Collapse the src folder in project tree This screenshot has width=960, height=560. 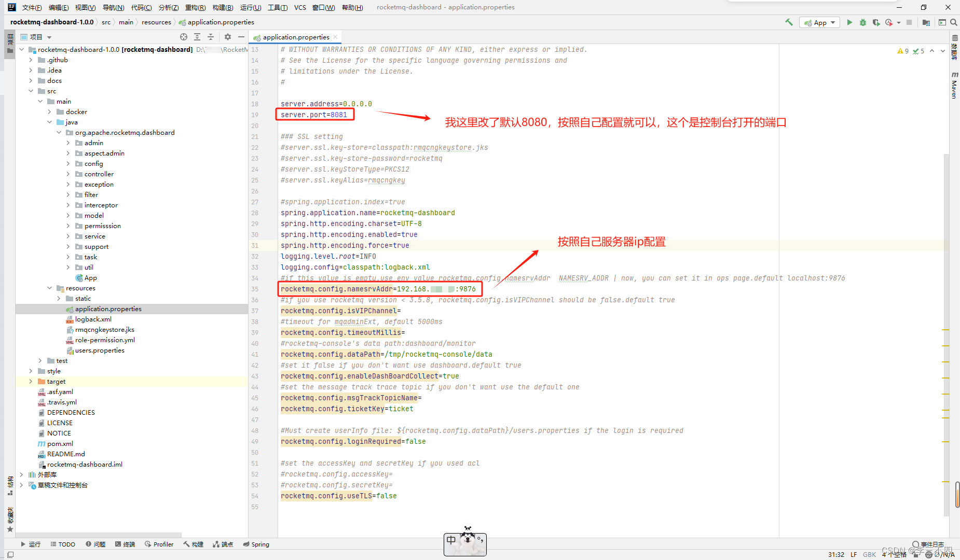coord(31,91)
